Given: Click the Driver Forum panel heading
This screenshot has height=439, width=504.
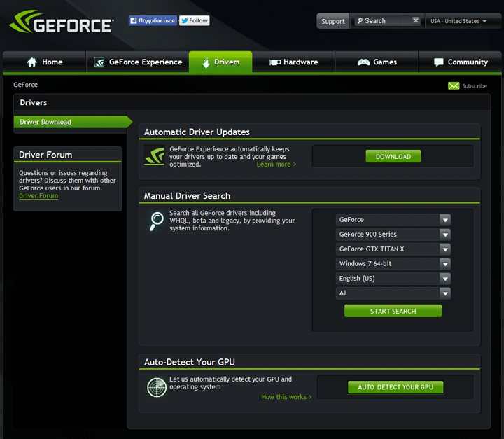Looking at the screenshot, I should tap(45, 155).
